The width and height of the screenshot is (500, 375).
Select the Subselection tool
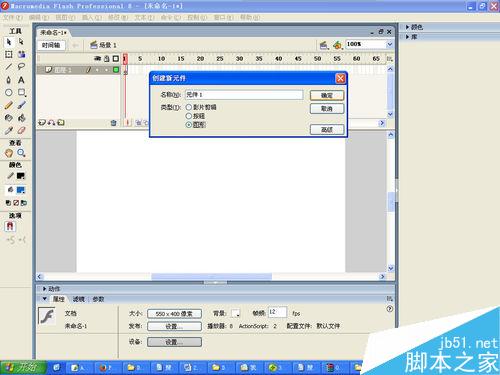click(x=21, y=42)
